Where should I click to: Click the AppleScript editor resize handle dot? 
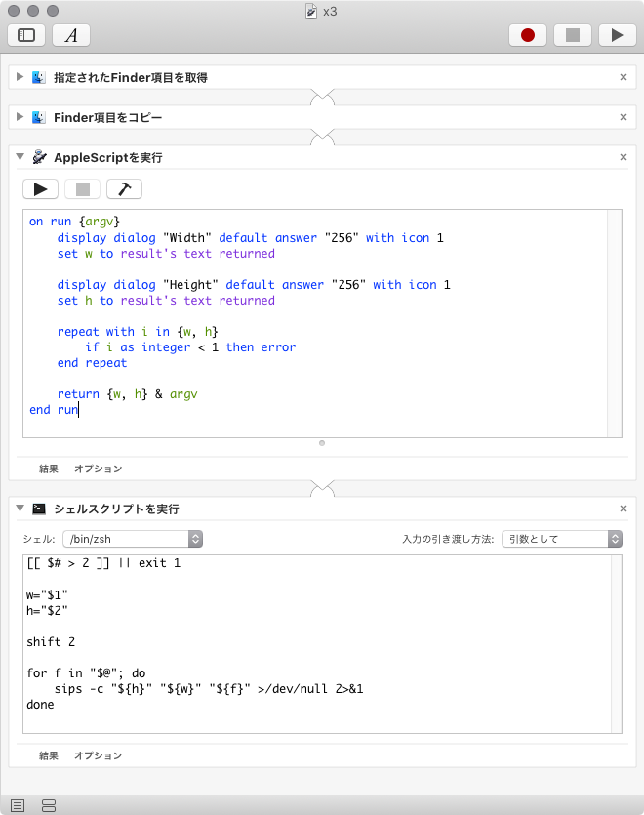coord(322,443)
